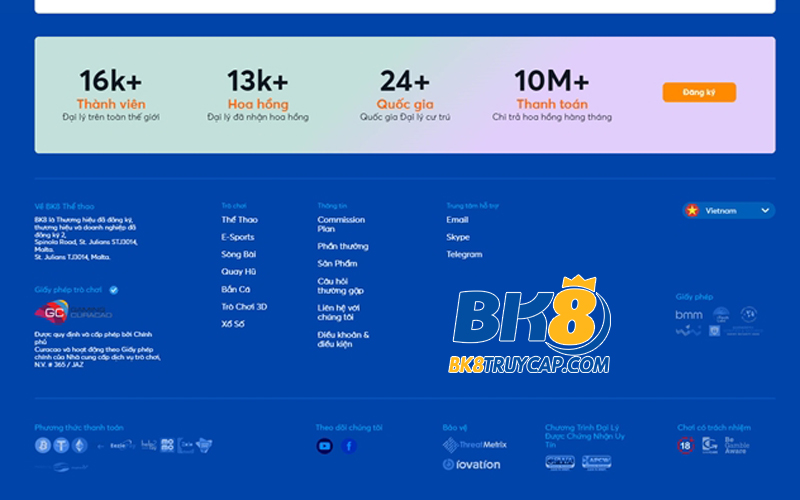Go to the E-Sports link
Viewport: 800px width, 500px height.
[x=238, y=237]
